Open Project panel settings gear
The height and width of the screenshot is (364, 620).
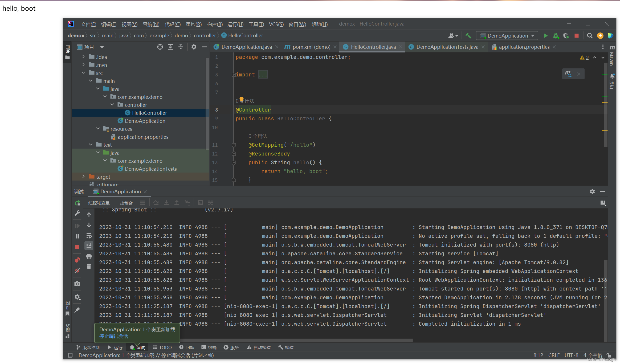194,47
